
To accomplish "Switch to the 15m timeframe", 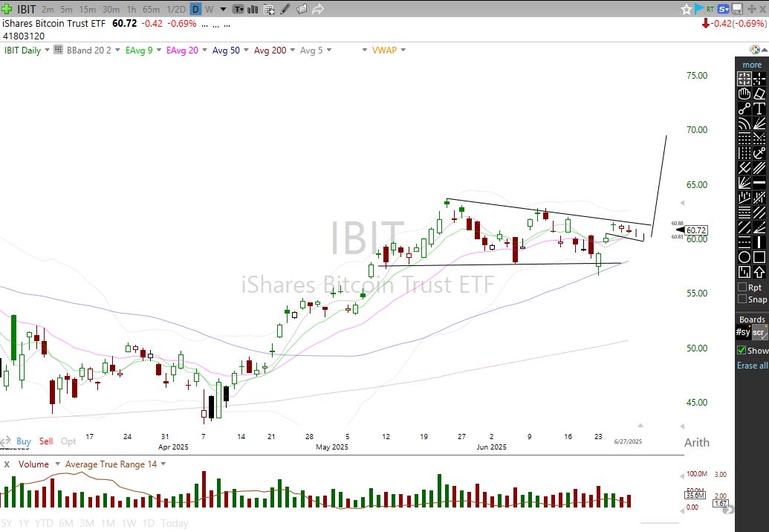I will [87, 10].
